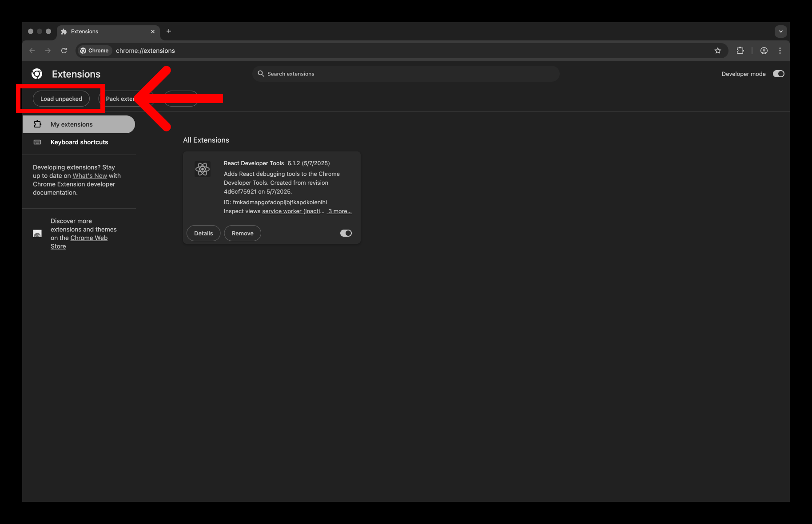
Task: Close the Extensions tab
Action: tap(153, 32)
